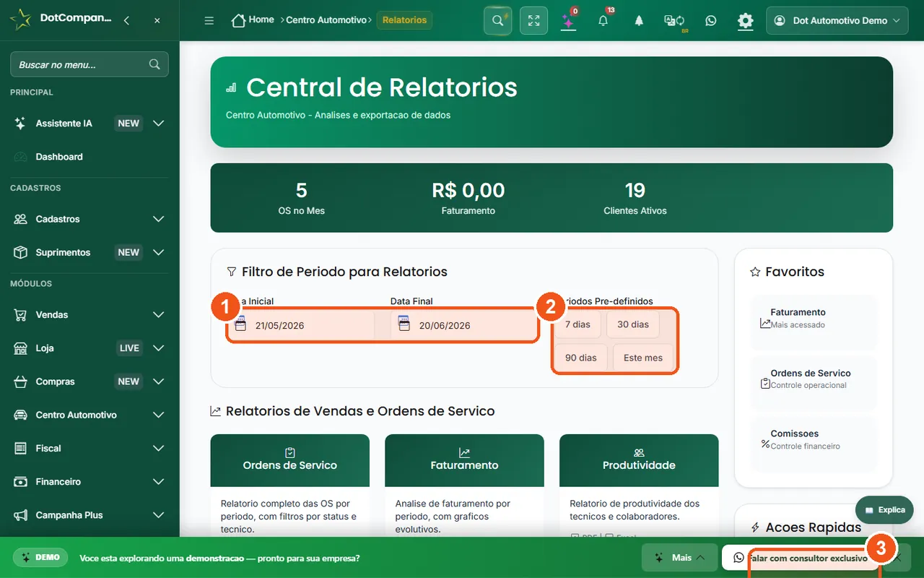Image resolution: width=924 pixels, height=578 pixels.
Task: Expand the Assistente IA chevron
Action: [x=159, y=124]
